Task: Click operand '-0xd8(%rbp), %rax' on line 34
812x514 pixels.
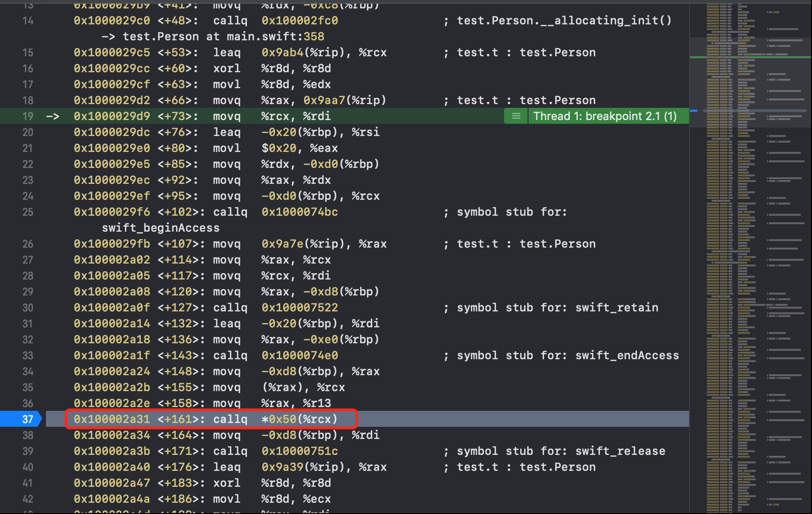Action: (x=321, y=371)
